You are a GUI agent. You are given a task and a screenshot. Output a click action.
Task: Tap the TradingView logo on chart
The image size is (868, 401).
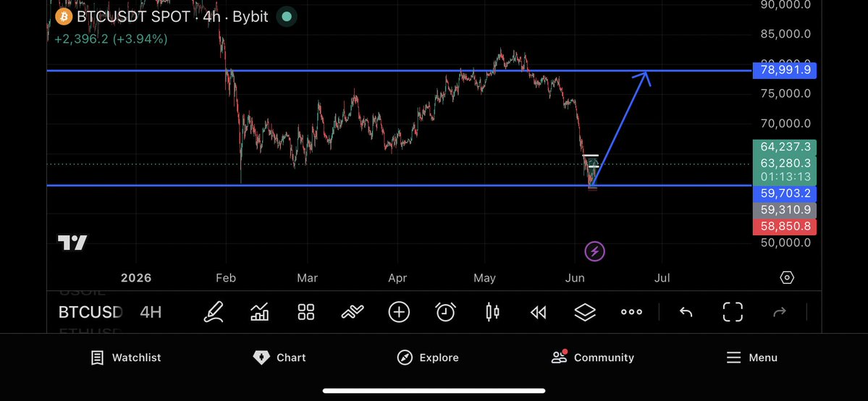(72, 242)
